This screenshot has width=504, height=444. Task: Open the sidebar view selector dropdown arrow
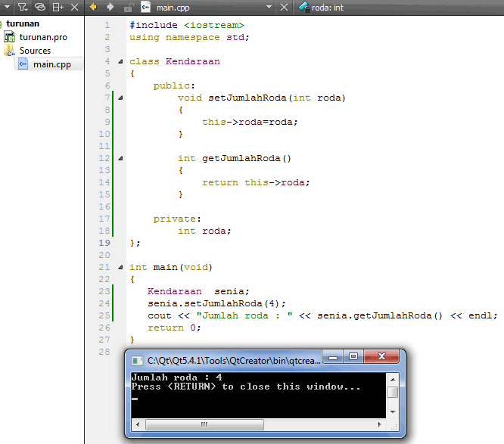click(x=7, y=7)
